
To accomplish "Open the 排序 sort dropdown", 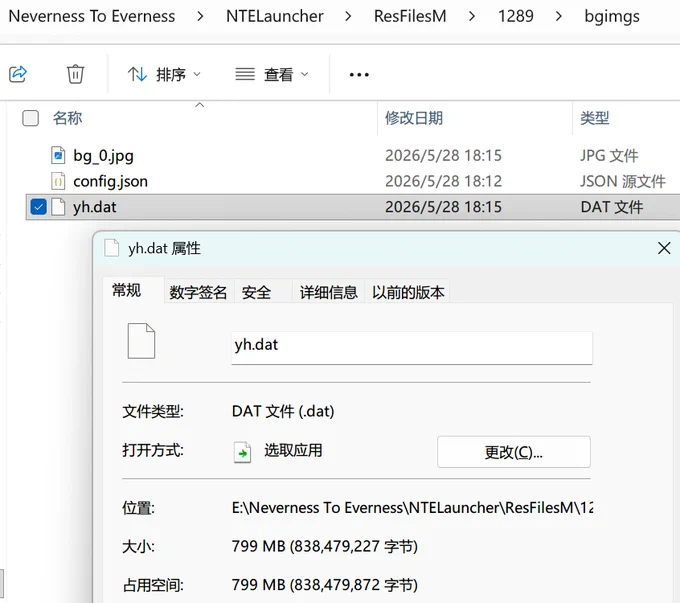I will [164, 75].
